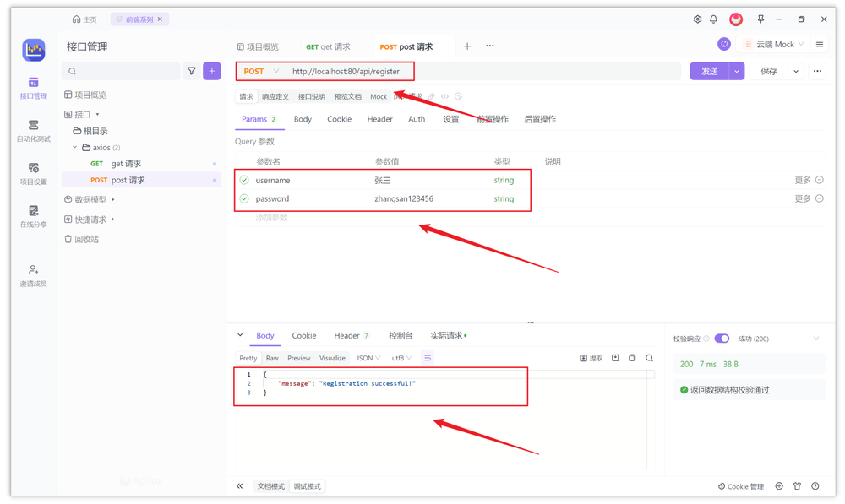Select the Visualize response view

click(332, 358)
